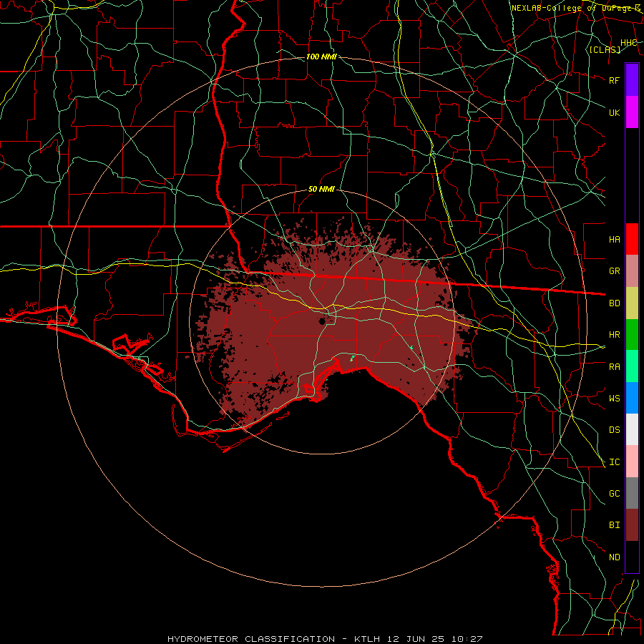
Task: Click the IC legend label
Action: click(x=615, y=462)
